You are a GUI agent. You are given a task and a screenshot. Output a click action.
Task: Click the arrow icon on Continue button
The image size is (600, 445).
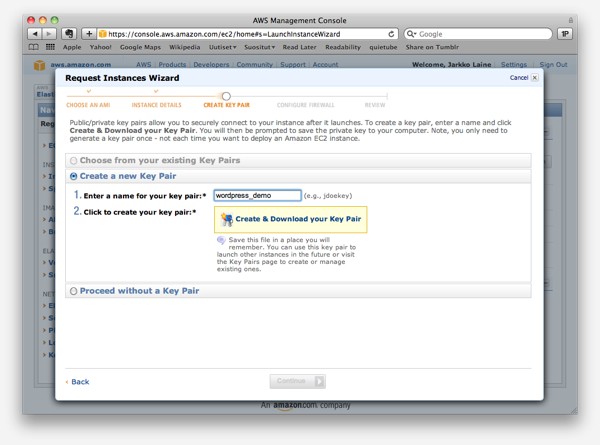click(x=319, y=381)
